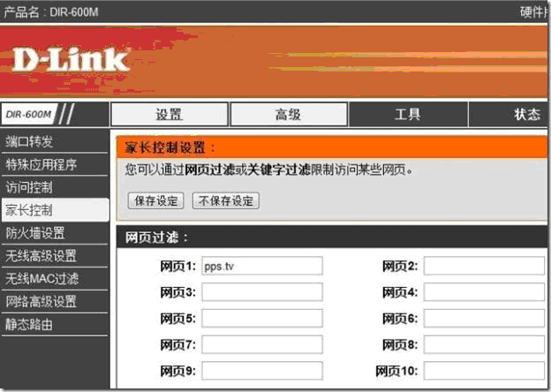Image resolution: width=551 pixels, height=392 pixels.
Task: Open the 设置 tab
Action: pos(169,115)
